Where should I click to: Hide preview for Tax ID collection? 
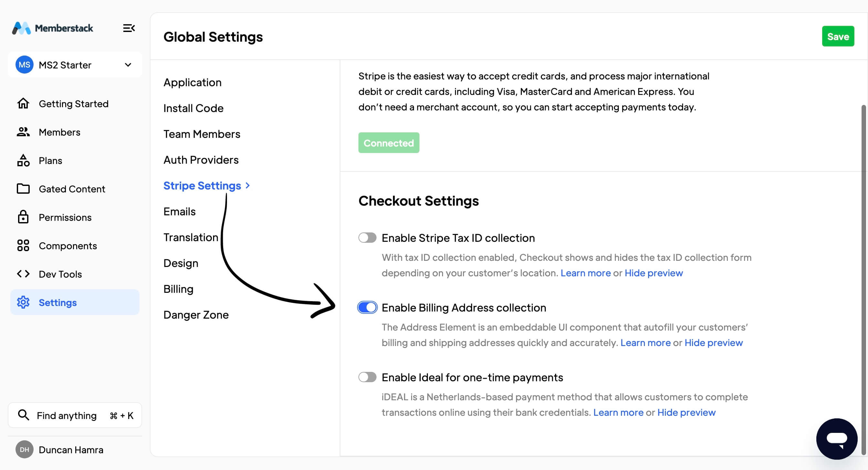click(654, 273)
